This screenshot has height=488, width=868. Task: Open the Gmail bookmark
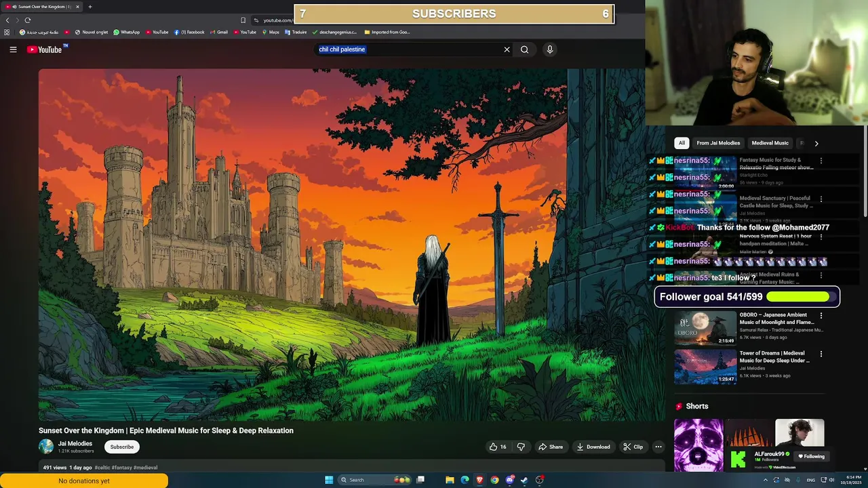pos(218,32)
